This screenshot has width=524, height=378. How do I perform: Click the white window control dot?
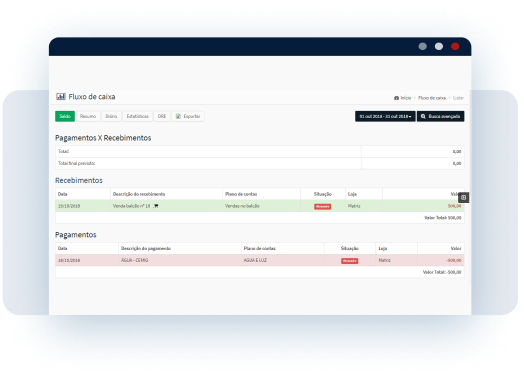click(439, 46)
